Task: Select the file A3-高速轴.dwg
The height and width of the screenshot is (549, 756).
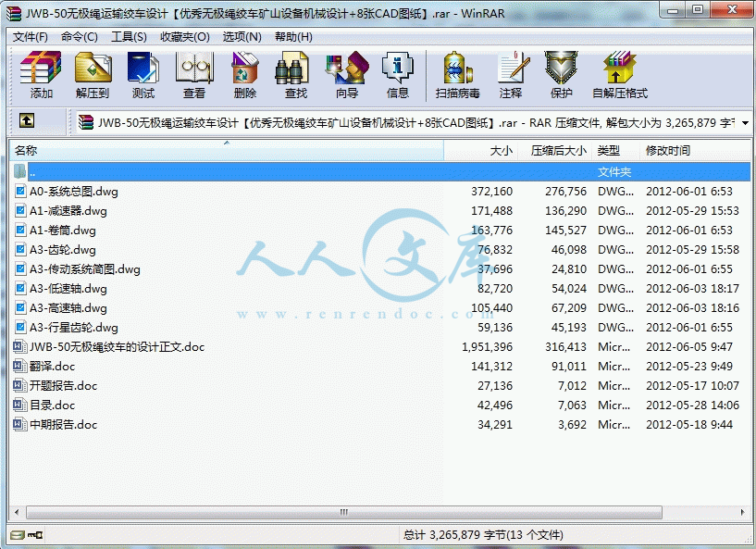Action: click(x=68, y=307)
